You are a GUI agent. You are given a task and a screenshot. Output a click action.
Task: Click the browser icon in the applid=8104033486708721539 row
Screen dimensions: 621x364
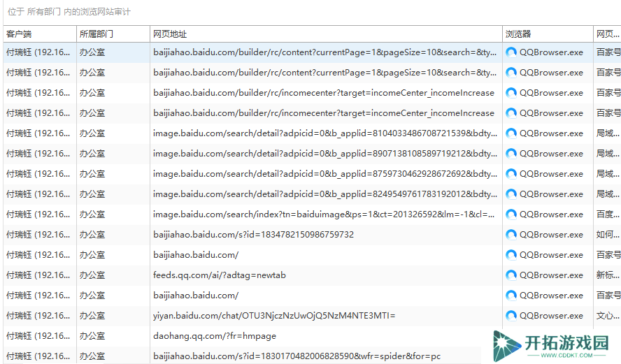pos(511,133)
